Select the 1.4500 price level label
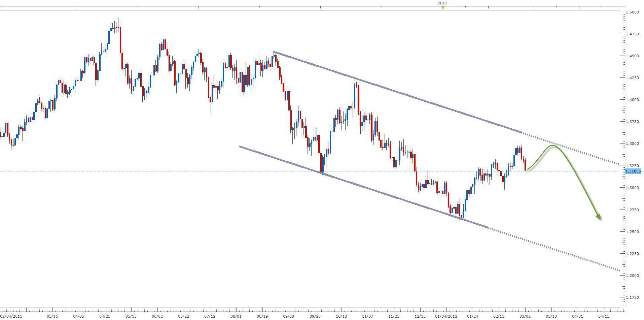Image resolution: width=644 pixels, height=320 pixels. (632, 56)
